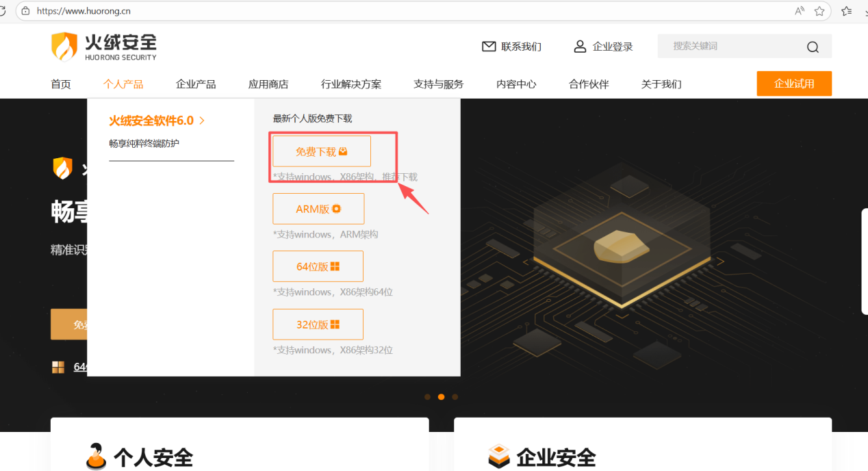Click the 免费下载 download button
This screenshot has height=471, width=868.
click(x=322, y=151)
